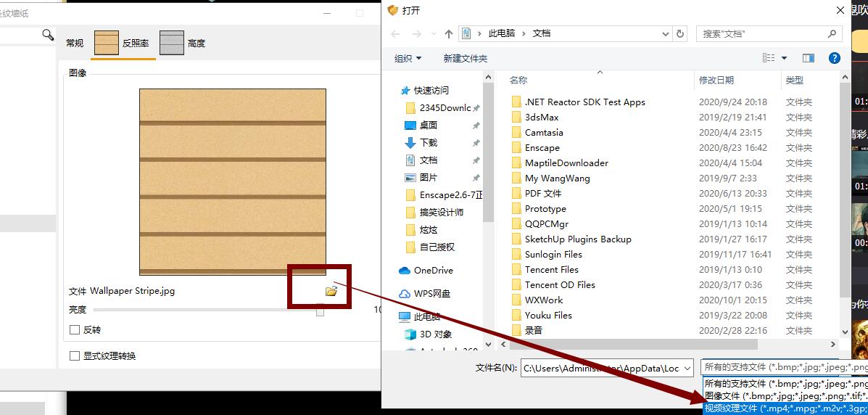Screen dimensions: 868x415
Task: Open the address bar history dropdown
Action: click(666, 34)
